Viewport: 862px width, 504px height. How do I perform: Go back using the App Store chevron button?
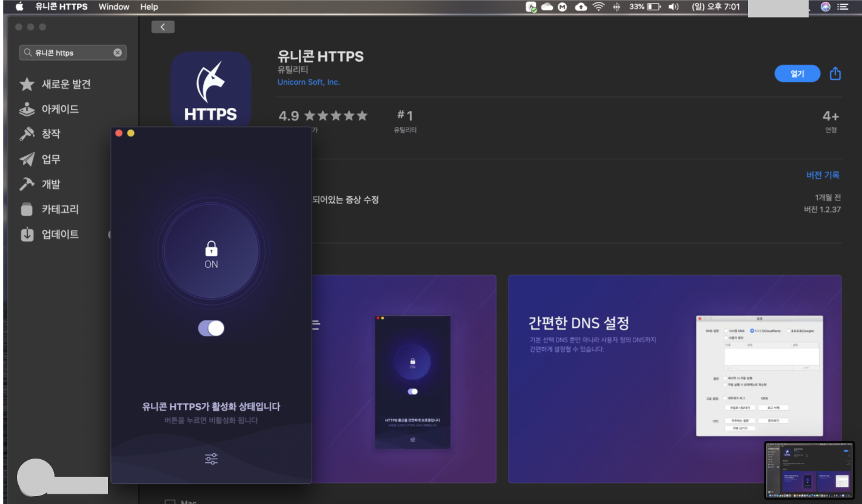click(162, 27)
